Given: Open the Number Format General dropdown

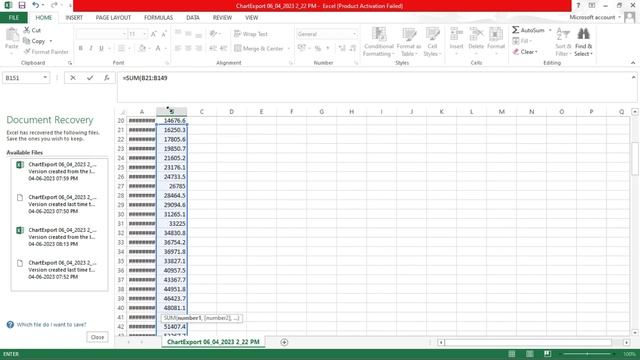Looking at the screenshot, I should [x=354, y=34].
